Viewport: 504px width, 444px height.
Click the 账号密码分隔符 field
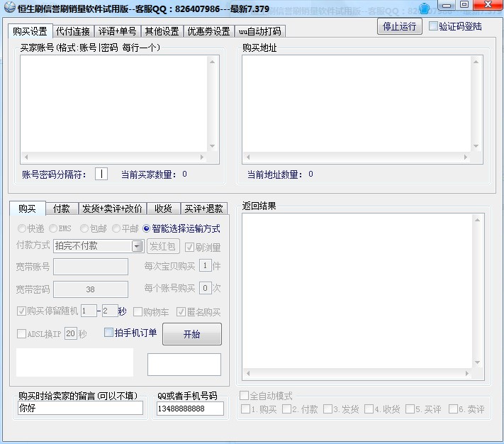coord(101,174)
